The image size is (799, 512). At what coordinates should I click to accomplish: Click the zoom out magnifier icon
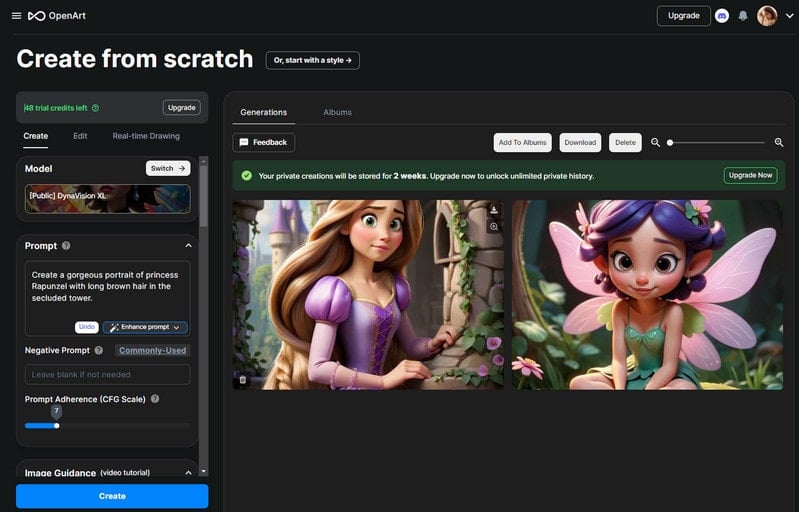(x=655, y=143)
